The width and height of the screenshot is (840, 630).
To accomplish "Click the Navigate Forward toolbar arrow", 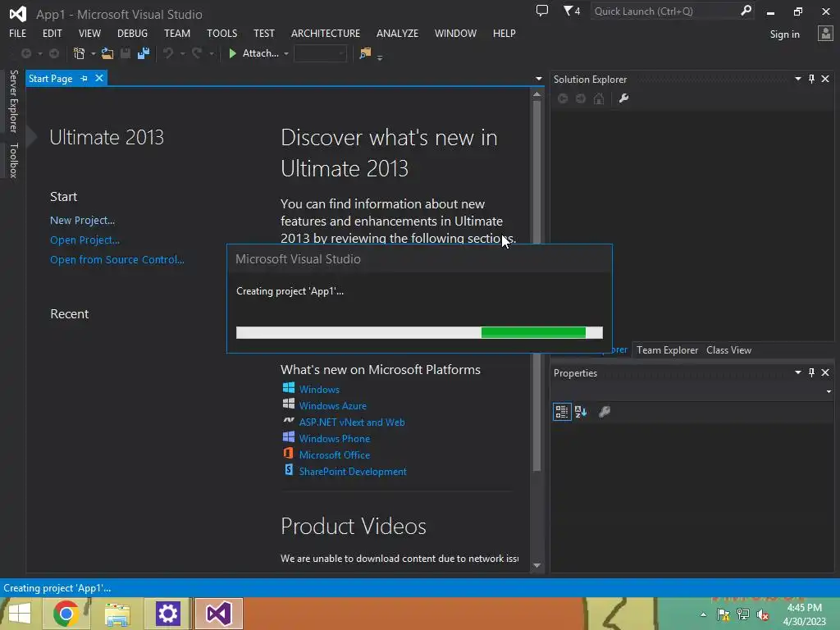I will 54,53.
